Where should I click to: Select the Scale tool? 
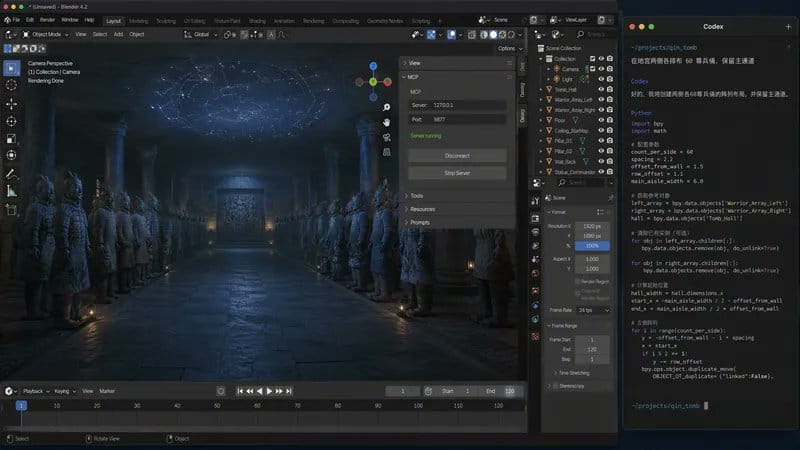tap(11, 139)
